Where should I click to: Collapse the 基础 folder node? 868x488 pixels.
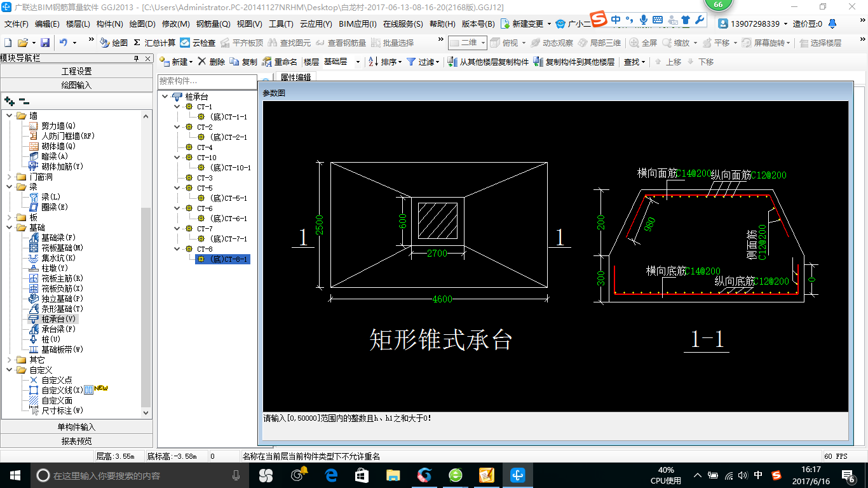(x=10, y=227)
